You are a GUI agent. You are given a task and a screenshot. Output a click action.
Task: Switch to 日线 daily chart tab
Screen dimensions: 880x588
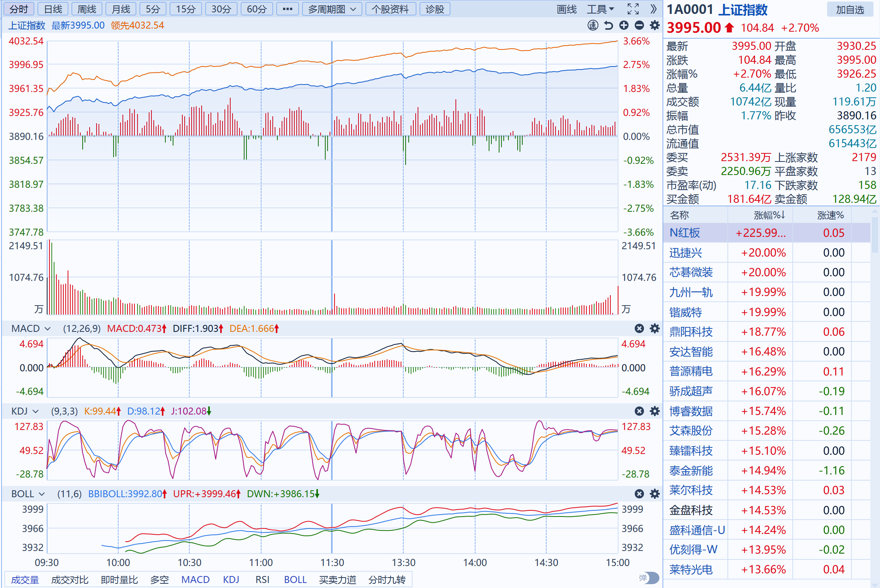pyautogui.click(x=53, y=9)
